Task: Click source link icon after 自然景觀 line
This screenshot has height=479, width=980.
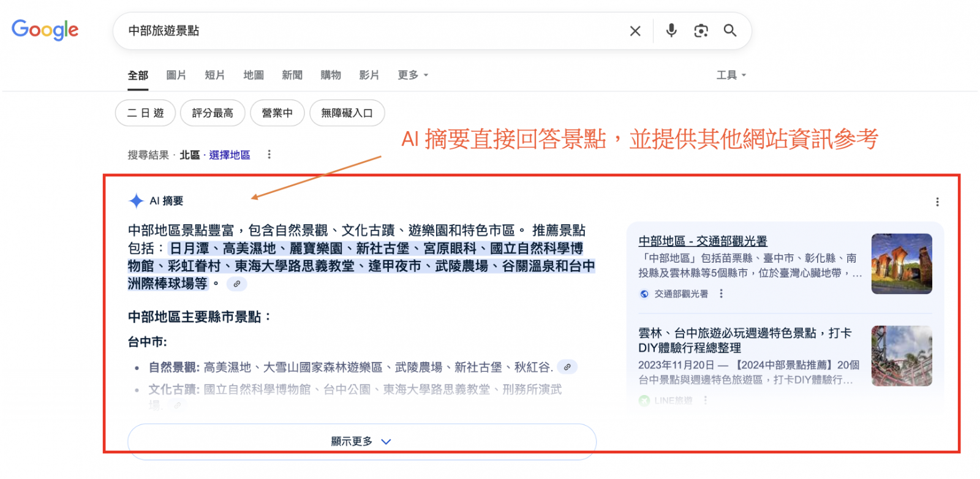Action: click(568, 368)
